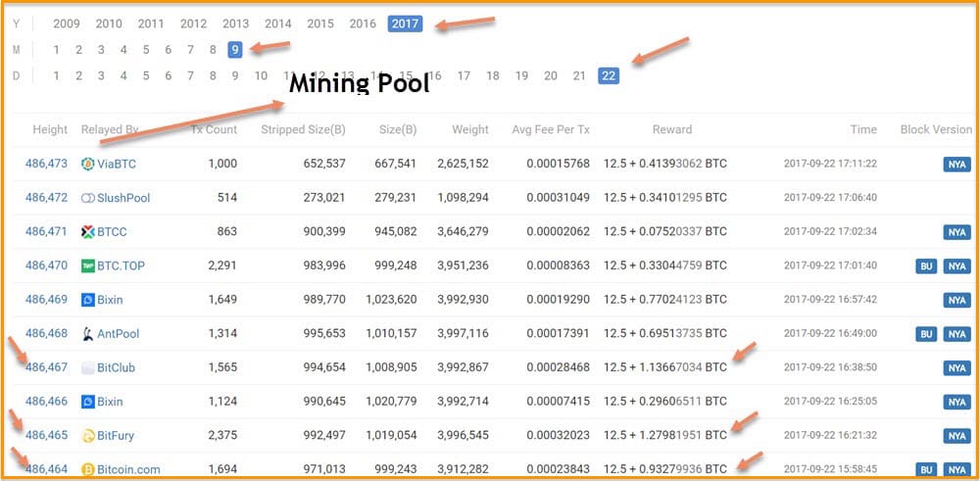Viewport: 980px width, 481px height.
Task: Open block height 486,473
Action: [x=46, y=165]
